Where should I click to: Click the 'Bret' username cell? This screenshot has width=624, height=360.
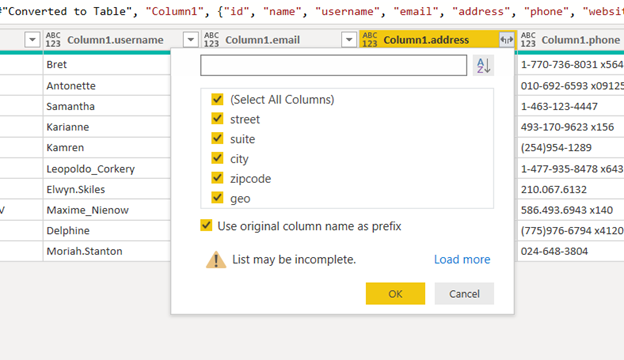(x=107, y=64)
